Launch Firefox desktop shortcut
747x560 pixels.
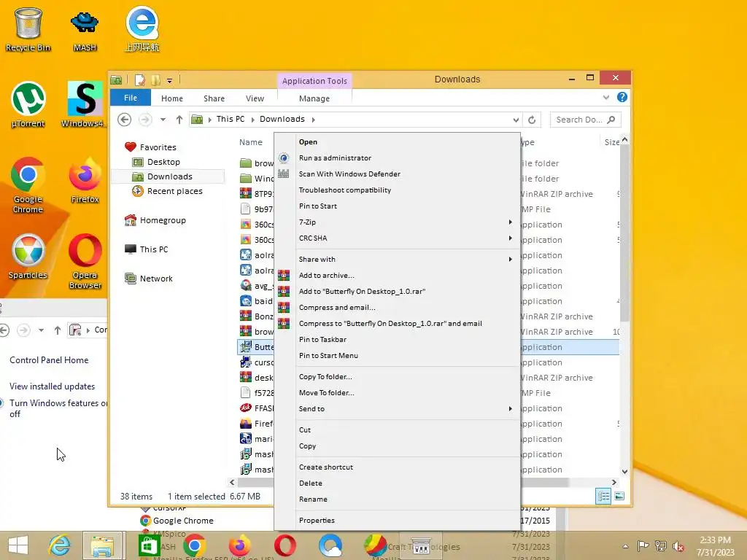click(x=85, y=180)
